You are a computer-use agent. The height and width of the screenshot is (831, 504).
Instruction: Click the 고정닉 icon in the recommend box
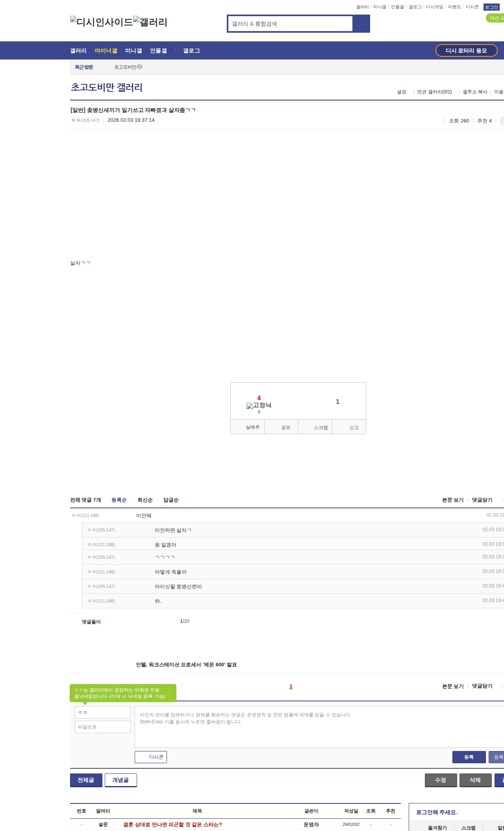(259, 405)
